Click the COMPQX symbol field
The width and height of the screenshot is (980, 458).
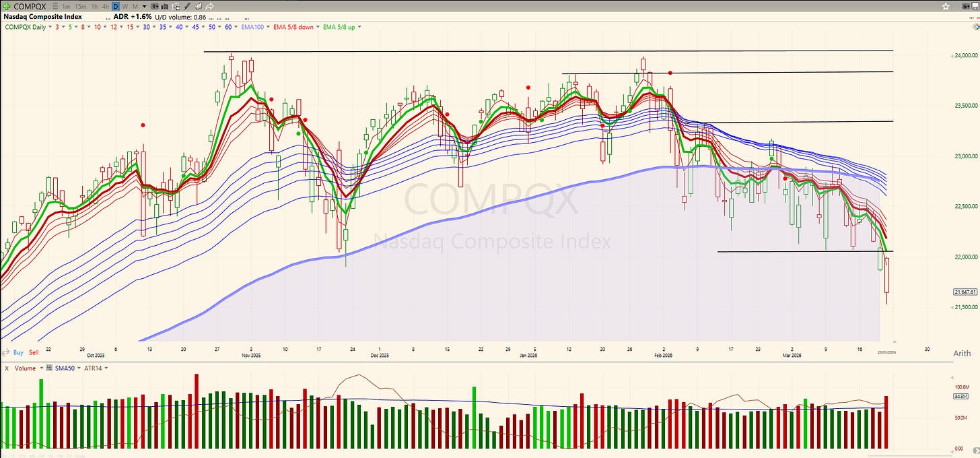tap(30, 6)
